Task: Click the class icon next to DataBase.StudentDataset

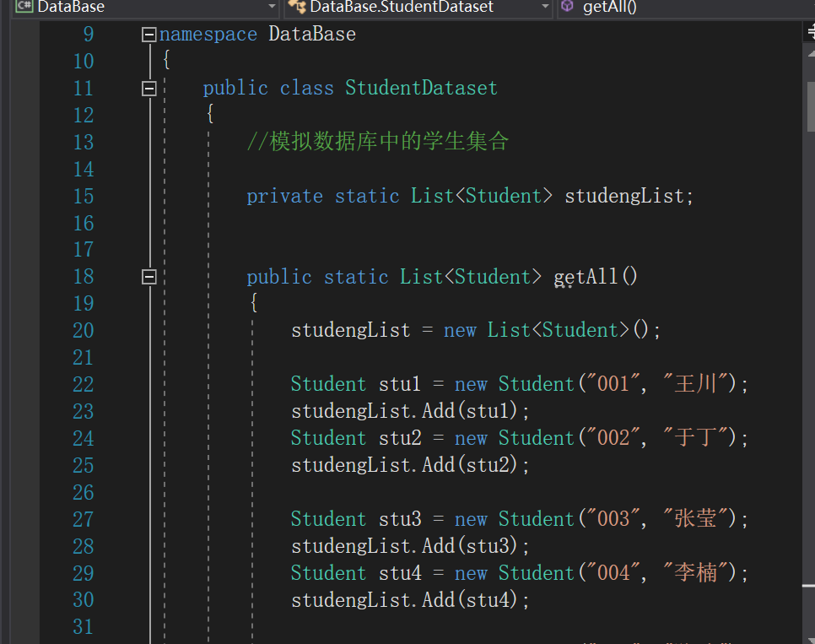Action: coord(297,8)
